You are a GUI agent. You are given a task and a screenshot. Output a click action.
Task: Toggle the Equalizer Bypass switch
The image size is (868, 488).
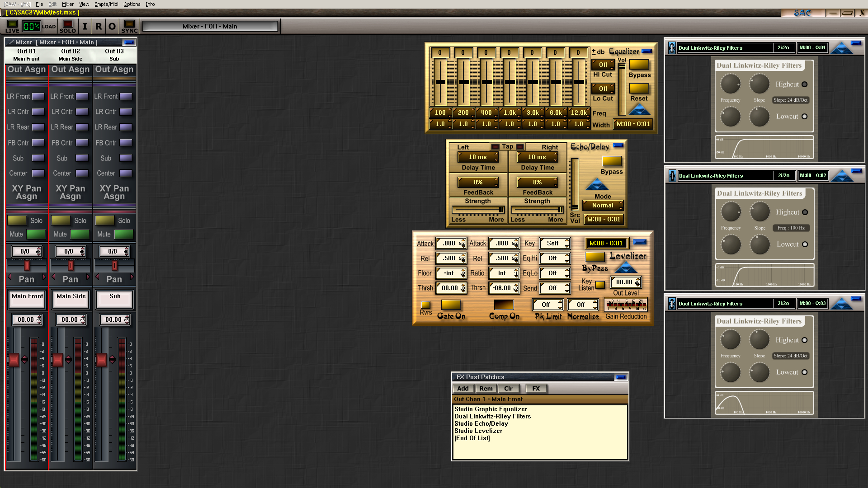pos(639,65)
